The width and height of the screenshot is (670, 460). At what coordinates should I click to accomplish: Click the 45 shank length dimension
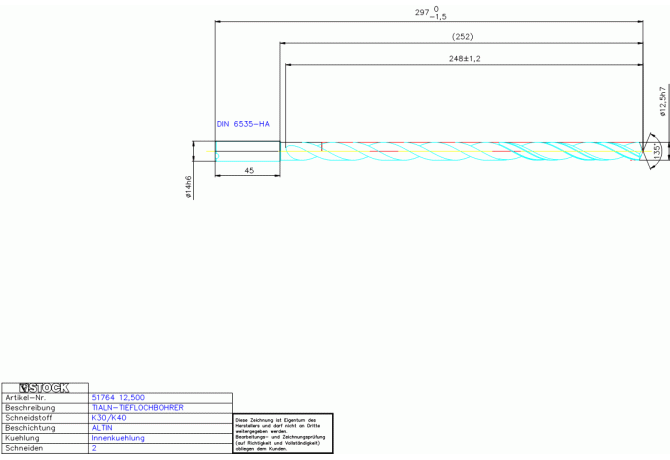[x=247, y=169]
